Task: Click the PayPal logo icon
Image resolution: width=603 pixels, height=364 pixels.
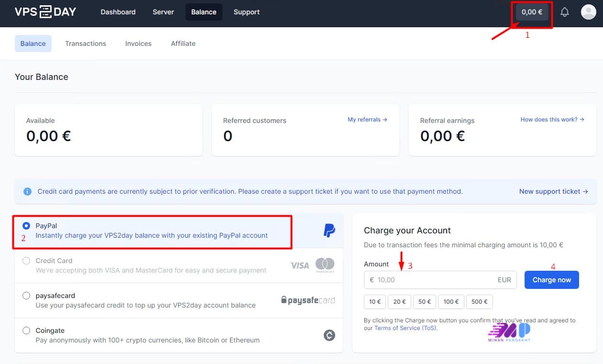Action: (x=329, y=231)
